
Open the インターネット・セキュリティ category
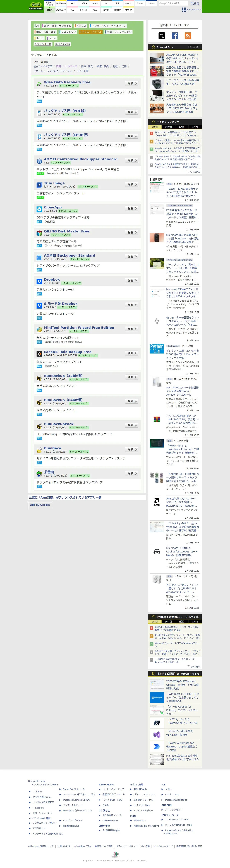[x=108, y=26]
